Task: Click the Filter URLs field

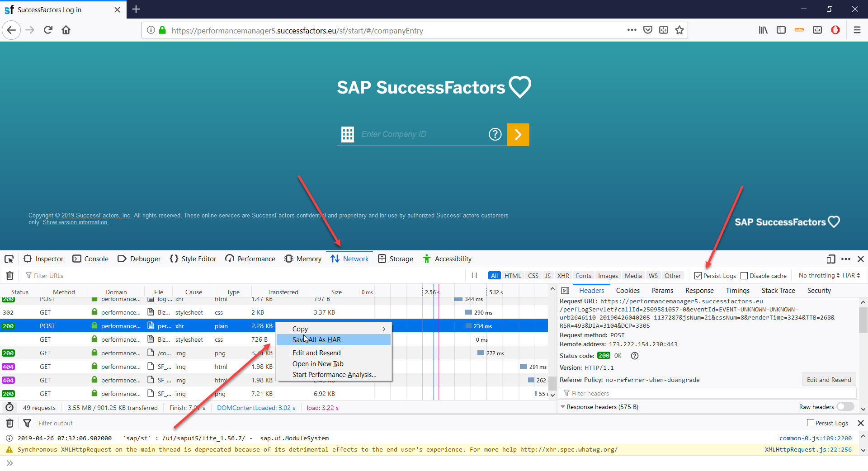Action: click(244, 276)
